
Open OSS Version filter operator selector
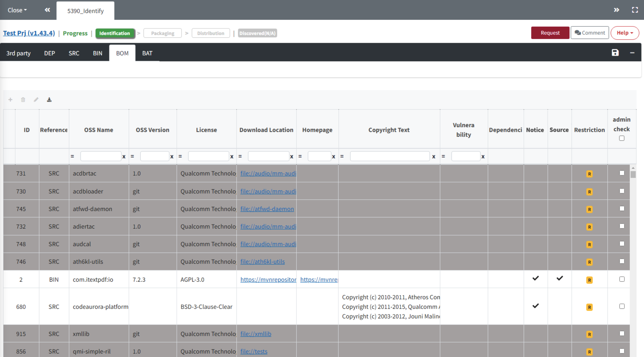coord(132,156)
